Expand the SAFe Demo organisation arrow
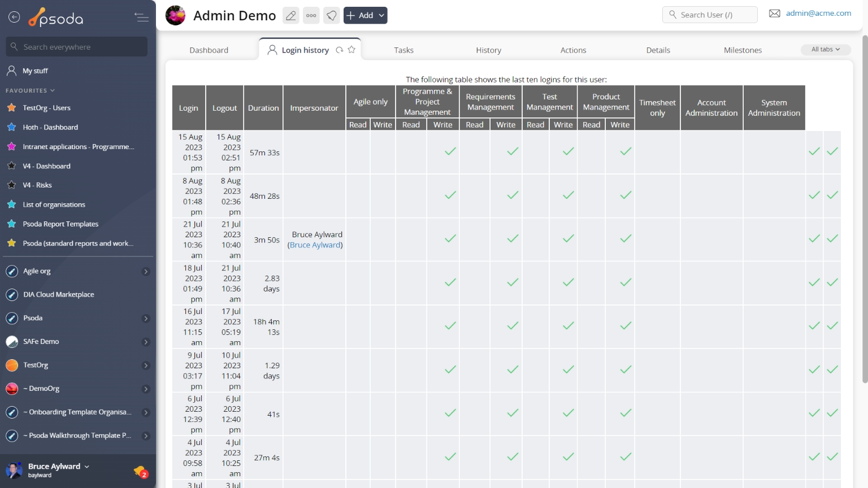The image size is (868, 488). click(x=146, y=342)
